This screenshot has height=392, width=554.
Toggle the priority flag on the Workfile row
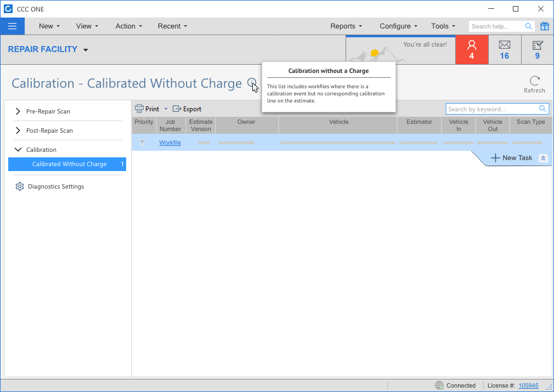coord(143,143)
